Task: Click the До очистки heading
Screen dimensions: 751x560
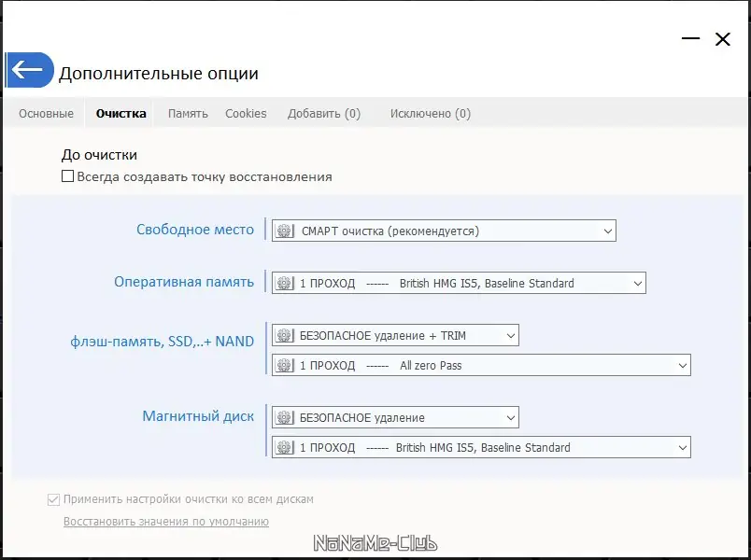Action: pyautogui.click(x=99, y=155)
